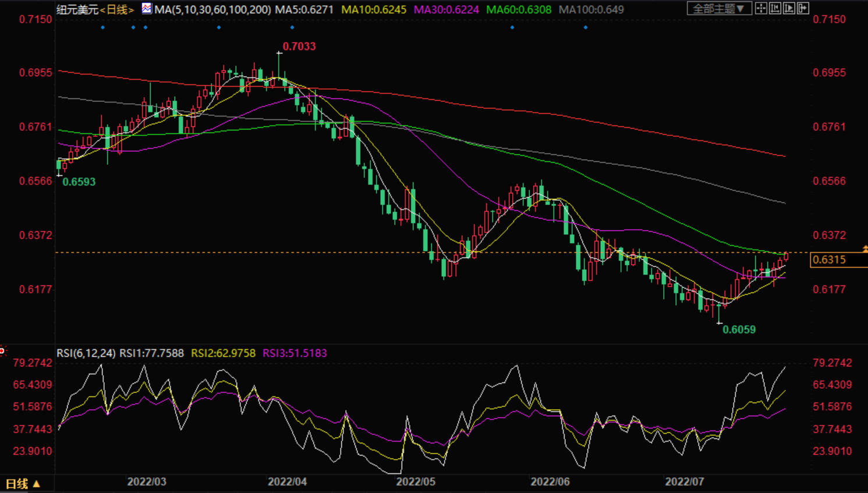Expand the 日线 period selector at bottom left

[x=23, y=484]
